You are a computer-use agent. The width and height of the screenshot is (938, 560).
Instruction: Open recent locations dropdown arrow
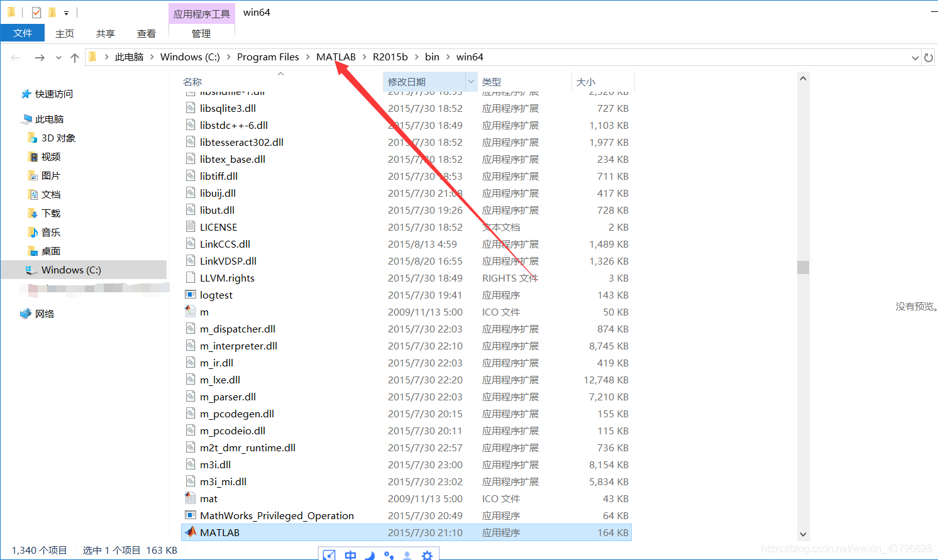click(x=58, y=57)
